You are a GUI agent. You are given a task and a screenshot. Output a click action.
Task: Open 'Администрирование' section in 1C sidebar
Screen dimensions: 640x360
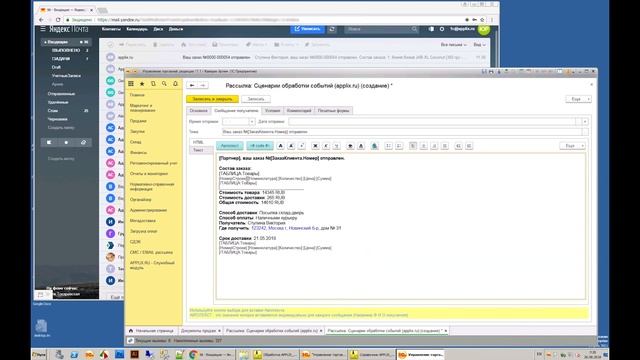148,210
